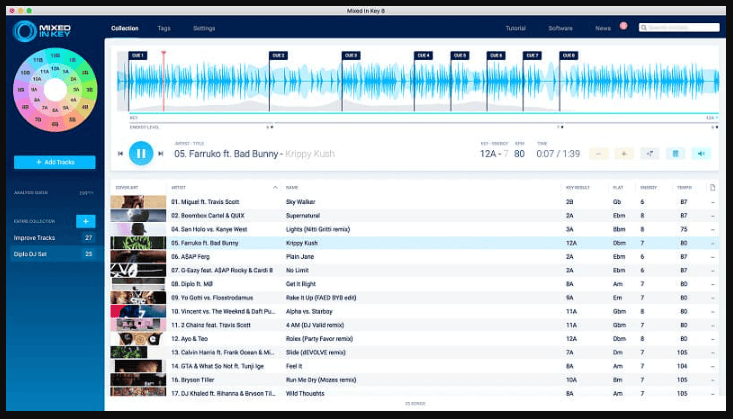Image resolution: width=733 pixels, height=419 pixels.
Task: Click Miguel ft. Travis Scott cover art
Action: pyautogui.click(x=138, y=202)
